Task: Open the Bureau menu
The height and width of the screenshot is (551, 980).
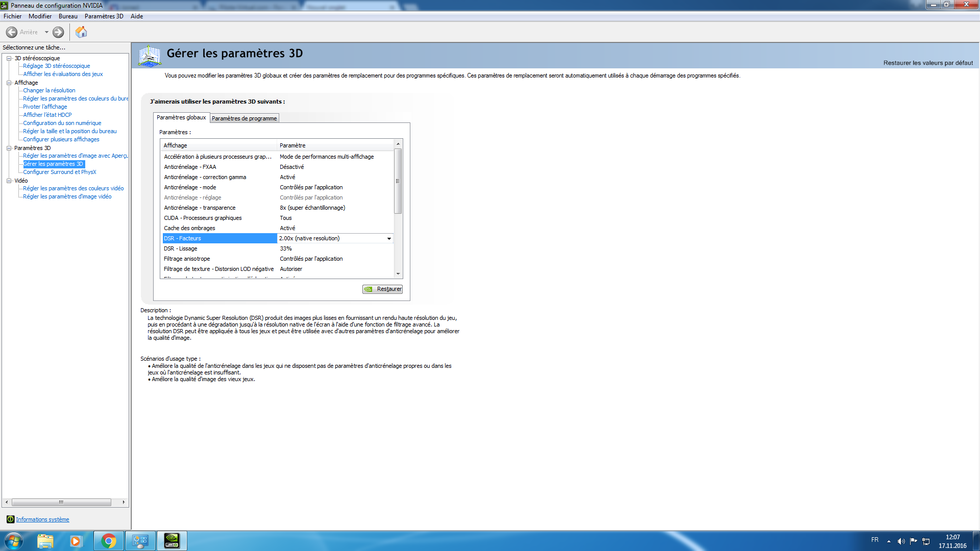Action: tap(68, 16)
